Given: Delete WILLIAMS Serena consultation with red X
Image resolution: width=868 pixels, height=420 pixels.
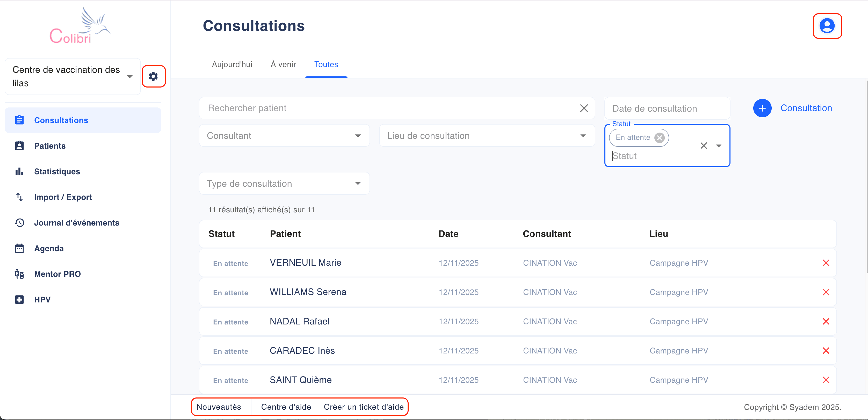Looking at the screenshot, I should pyautogui.click(x=826, y=292).
